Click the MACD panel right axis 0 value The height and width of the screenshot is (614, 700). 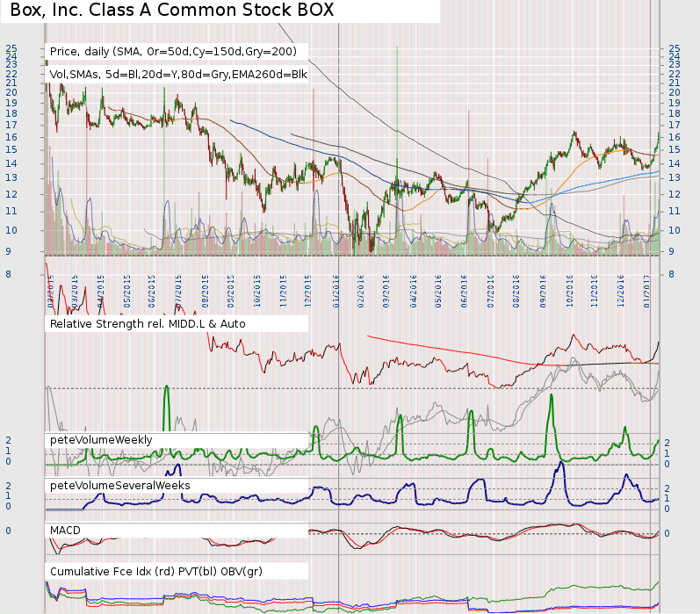pos(668,533)
